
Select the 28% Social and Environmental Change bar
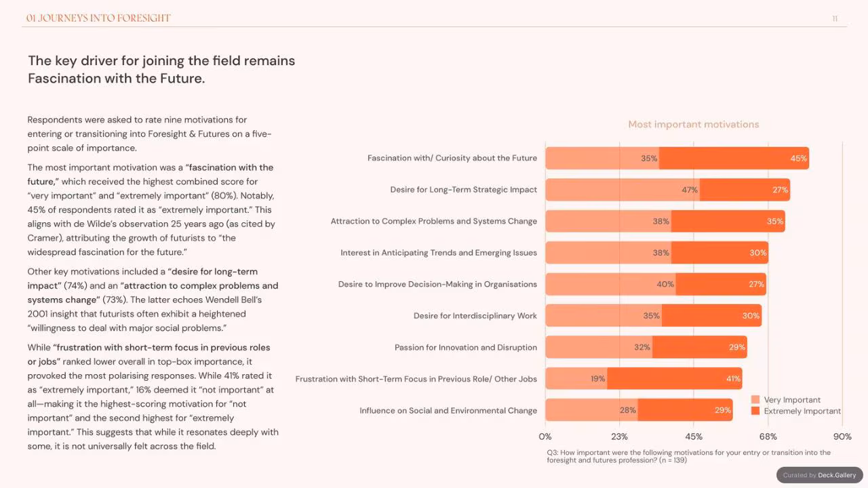point(591,410)
